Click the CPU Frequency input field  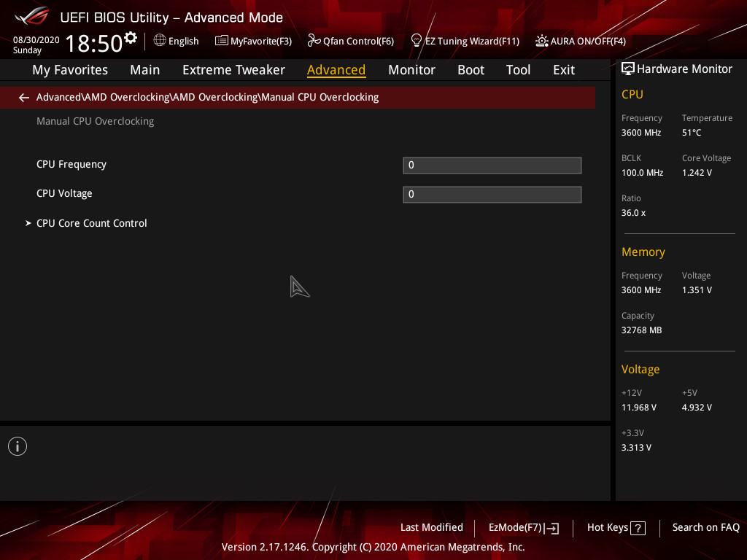pos(492,166)
